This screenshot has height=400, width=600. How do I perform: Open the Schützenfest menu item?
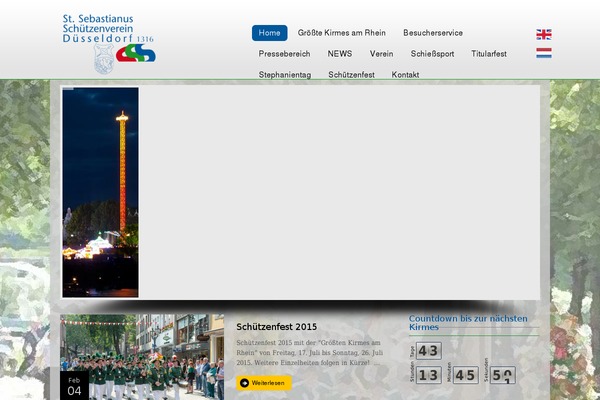[x=351, y=75]
